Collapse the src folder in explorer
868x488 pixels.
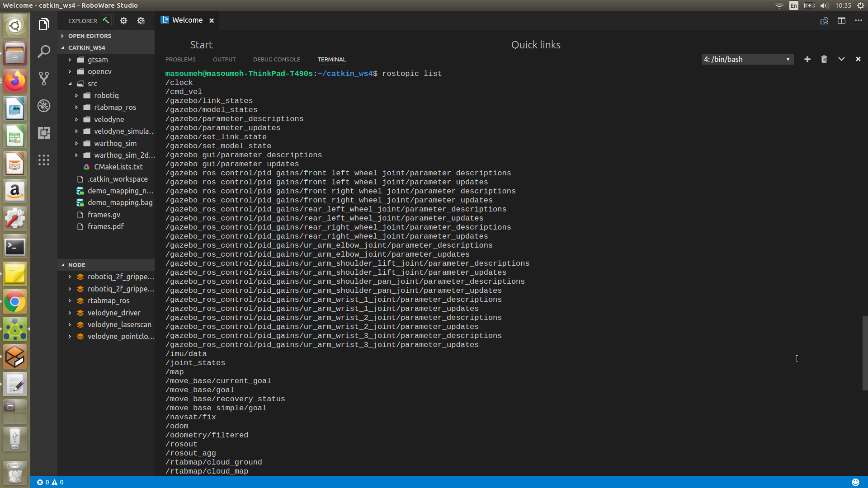pos(70,84)
